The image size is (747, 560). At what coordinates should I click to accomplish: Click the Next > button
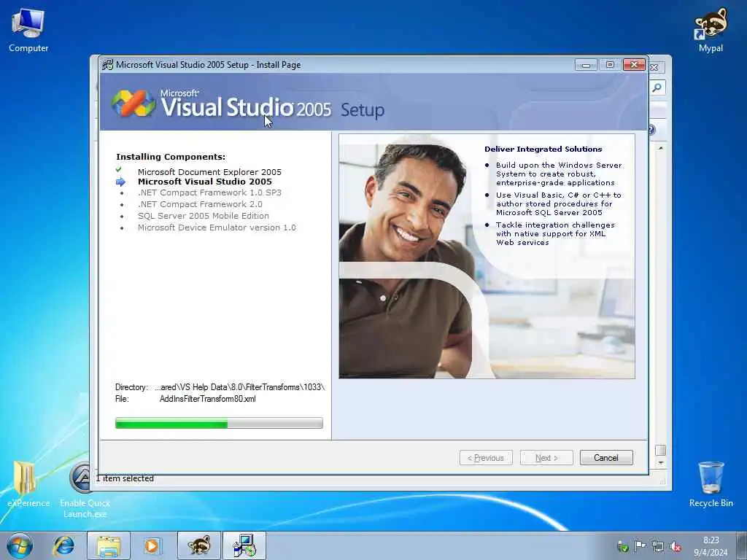tap(546, 458)
